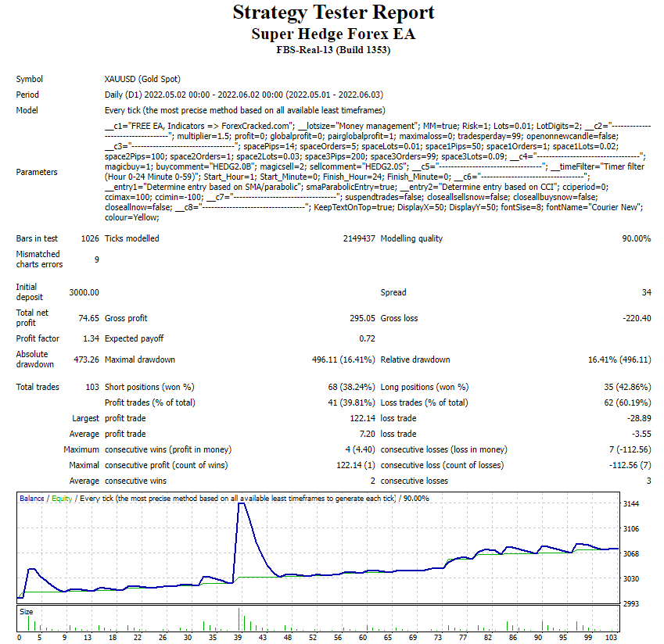
Task: Click the Spread value 34
Action: [645, 292]
